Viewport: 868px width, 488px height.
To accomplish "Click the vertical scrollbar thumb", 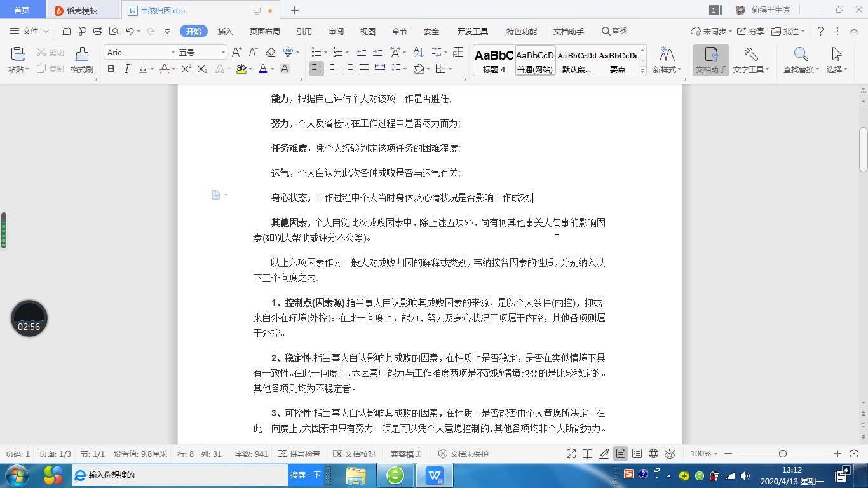I will click(864, 149).
